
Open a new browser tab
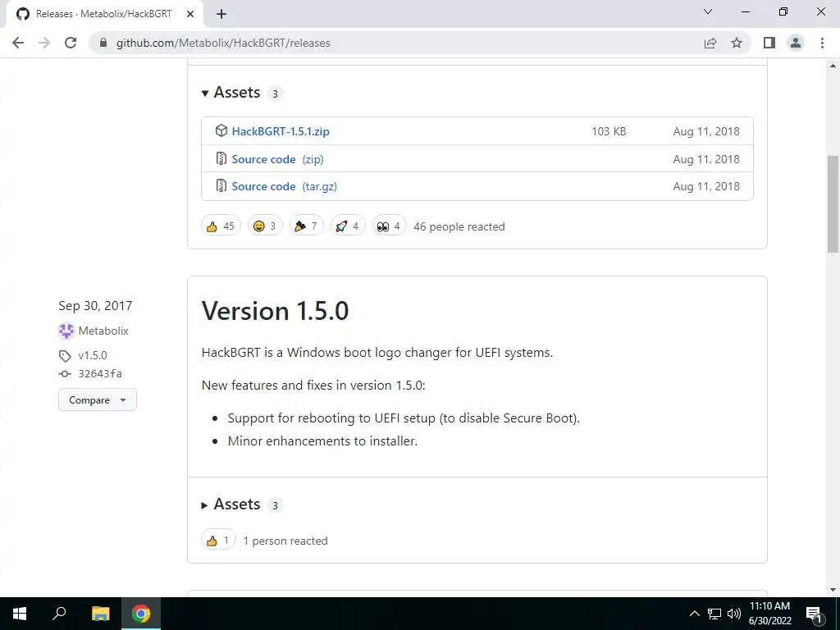[x=221, y=14]
